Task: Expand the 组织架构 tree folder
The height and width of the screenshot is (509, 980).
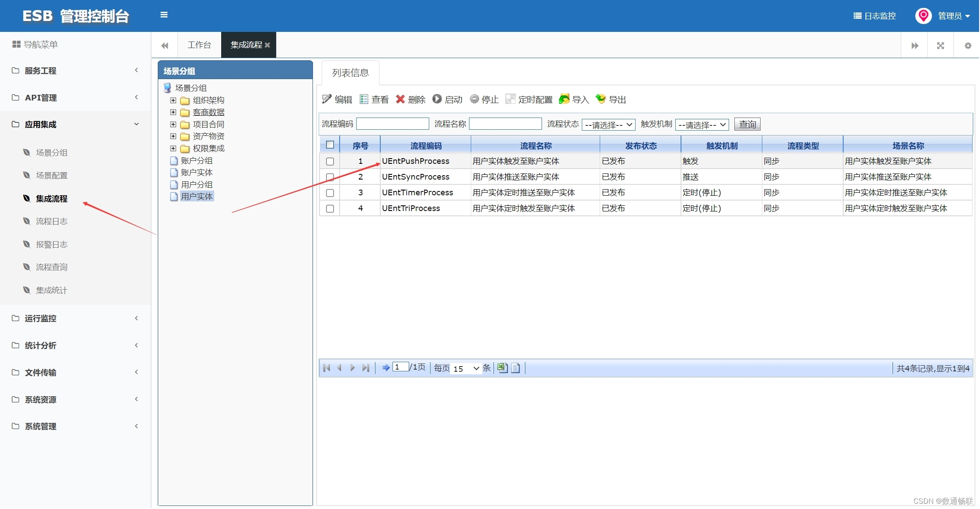Action: [173, 100]
